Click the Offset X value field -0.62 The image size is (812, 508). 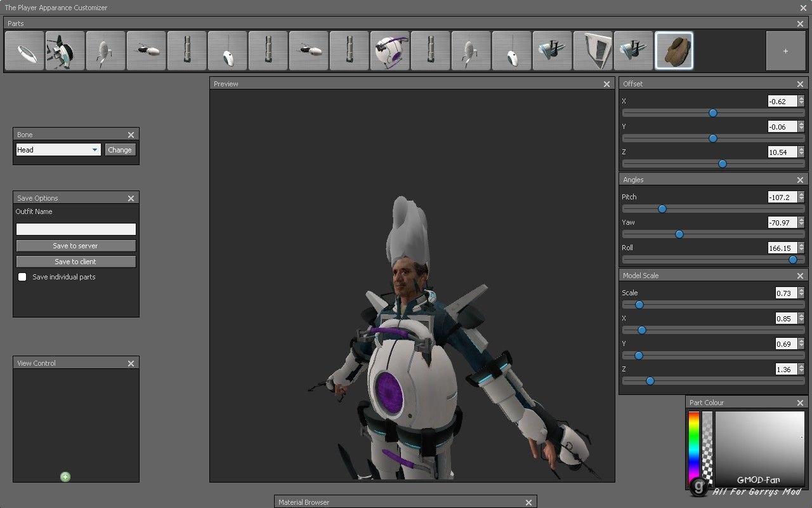click(782, 101)
